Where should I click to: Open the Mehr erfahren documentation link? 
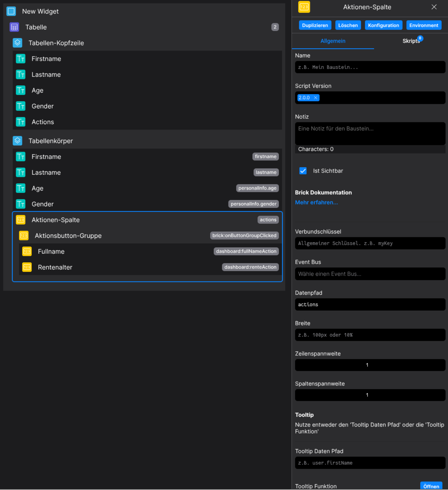pyautogui.click(x=316, y=203)
